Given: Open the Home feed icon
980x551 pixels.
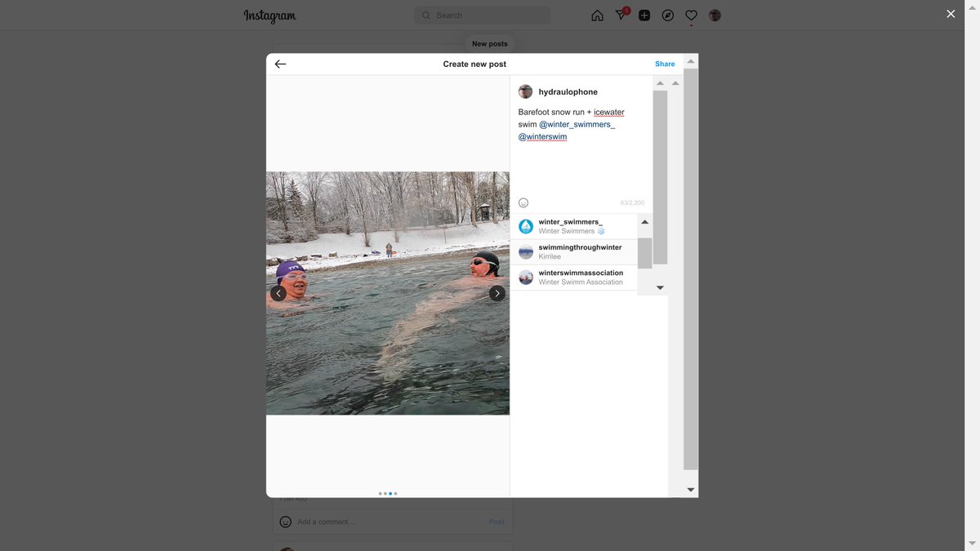Looking at the screenshot, I should click(x=597, y=16).
